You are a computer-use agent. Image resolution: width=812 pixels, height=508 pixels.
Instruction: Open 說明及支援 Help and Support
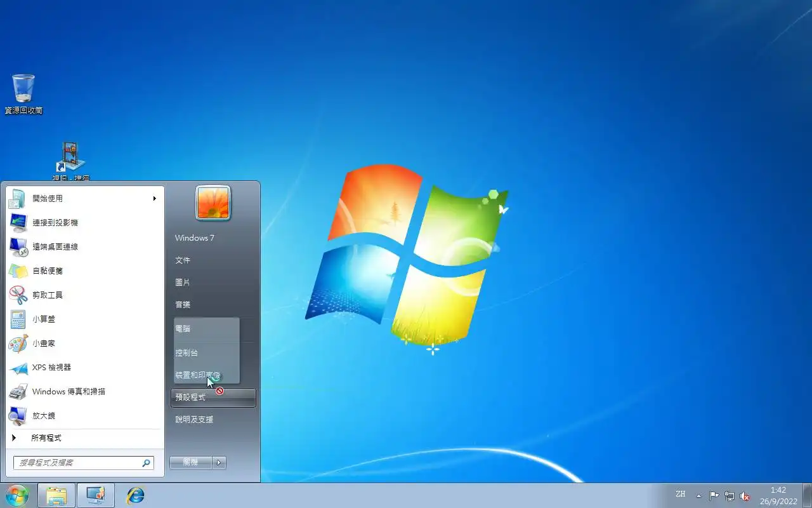coord(214,420)
